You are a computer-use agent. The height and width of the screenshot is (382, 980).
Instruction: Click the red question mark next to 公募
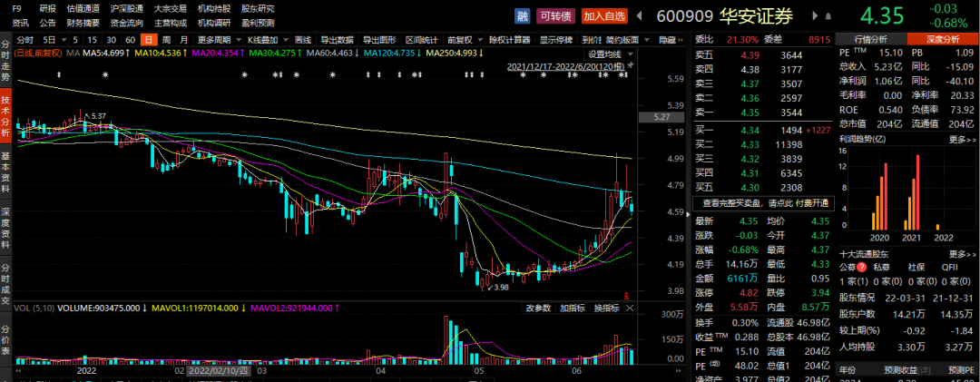863,267
